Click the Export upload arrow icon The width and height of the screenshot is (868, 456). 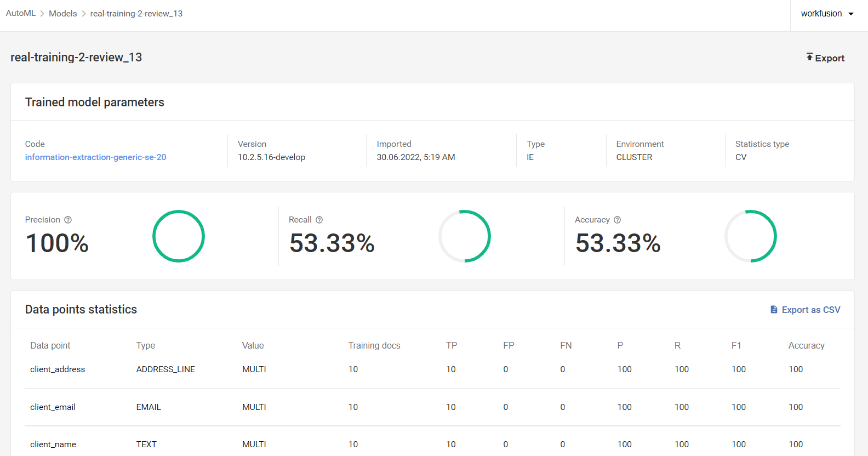[x=809, y=57]
